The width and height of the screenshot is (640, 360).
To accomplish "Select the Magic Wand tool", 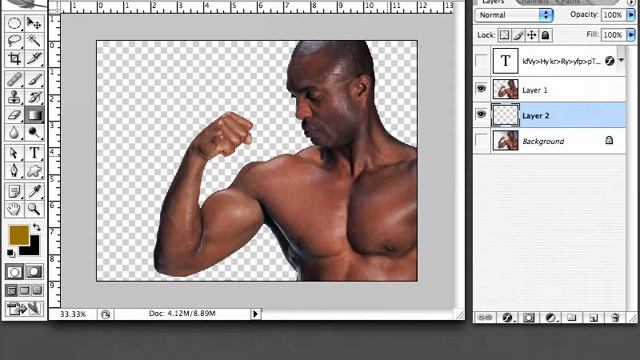I will (34, 41).
